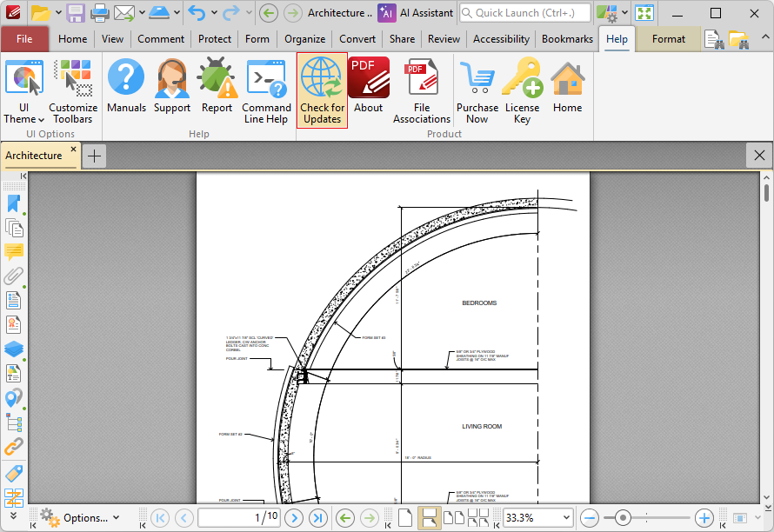Add a new document tab
774x532 pixels.
pos(94,156)
